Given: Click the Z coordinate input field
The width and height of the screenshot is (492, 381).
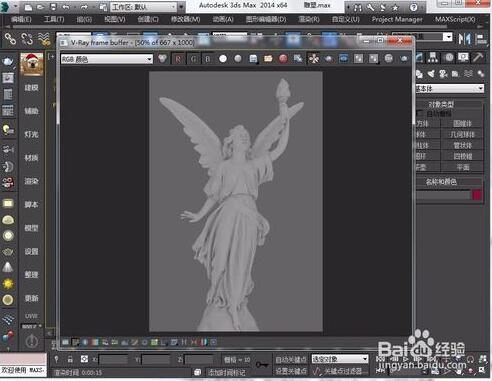Looking at the screenshot, I should (x=199, y=359).
